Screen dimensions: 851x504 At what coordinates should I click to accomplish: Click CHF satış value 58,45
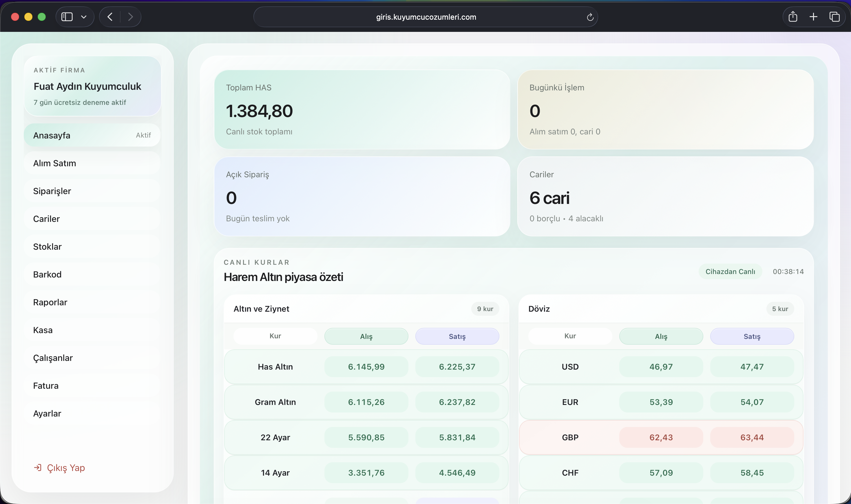pos(752,473)
